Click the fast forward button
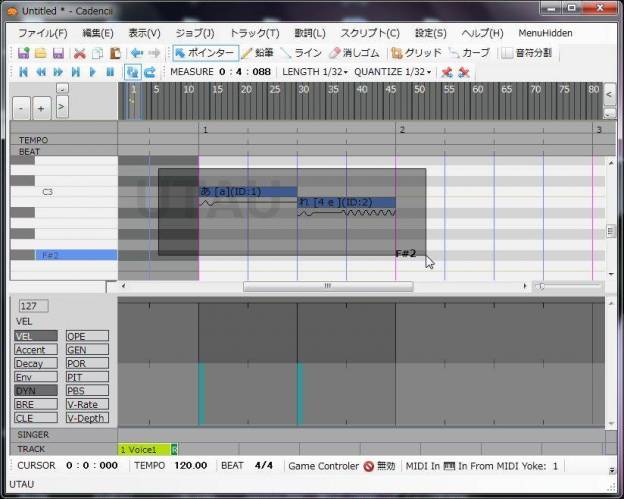 coord(58,72)
